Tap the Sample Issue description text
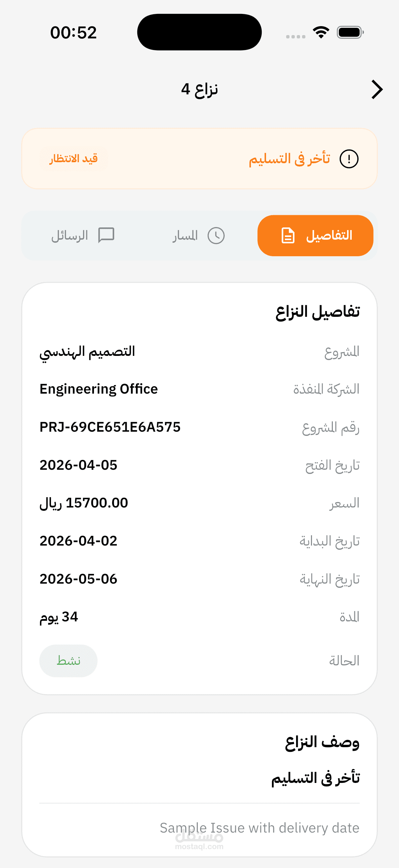The image size is (399, 868). coord(260,828)
